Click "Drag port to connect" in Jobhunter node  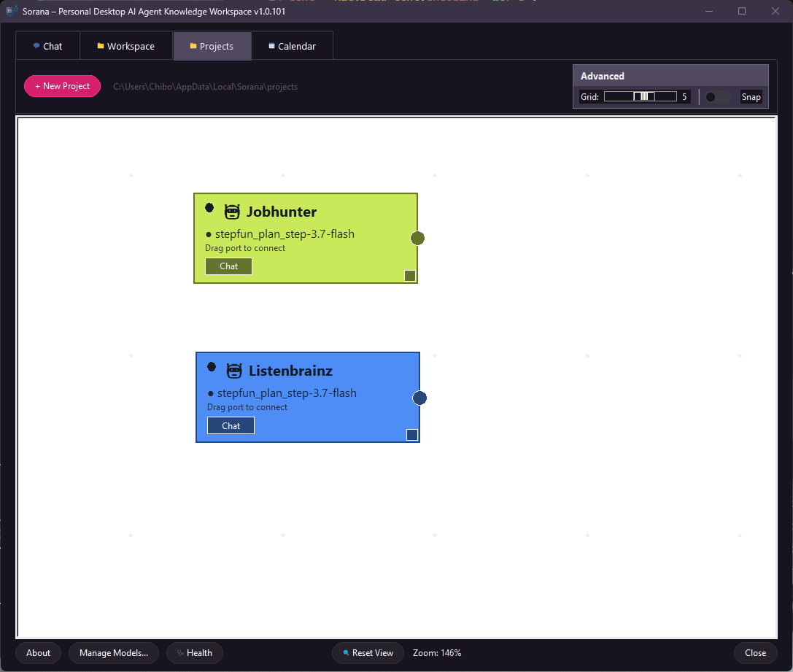point(245,248)
